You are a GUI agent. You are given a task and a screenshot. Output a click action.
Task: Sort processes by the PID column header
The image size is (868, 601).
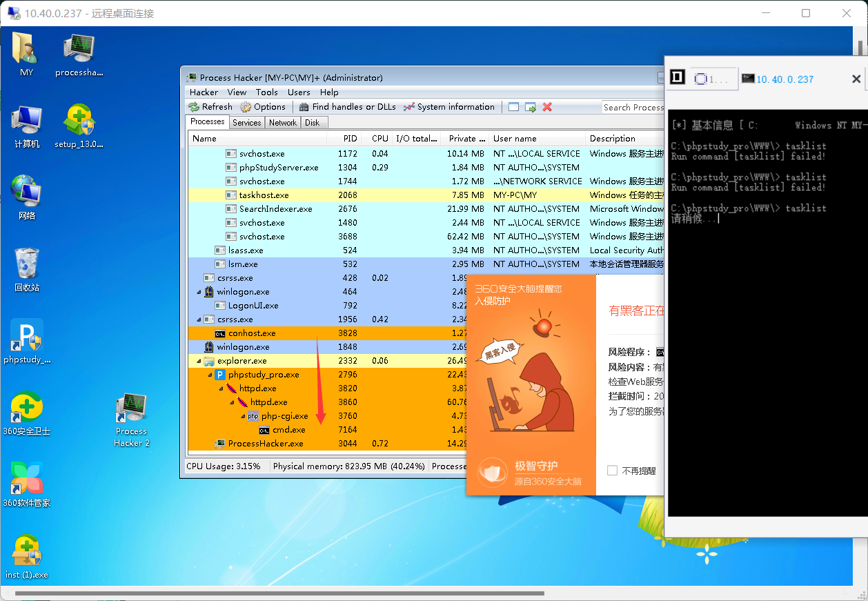[344, 139]
